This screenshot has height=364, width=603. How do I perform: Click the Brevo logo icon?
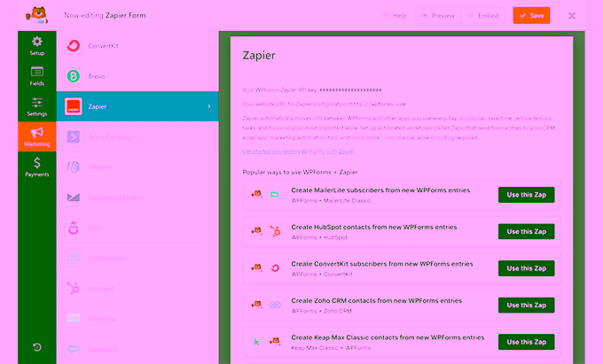tap(73, 76)
